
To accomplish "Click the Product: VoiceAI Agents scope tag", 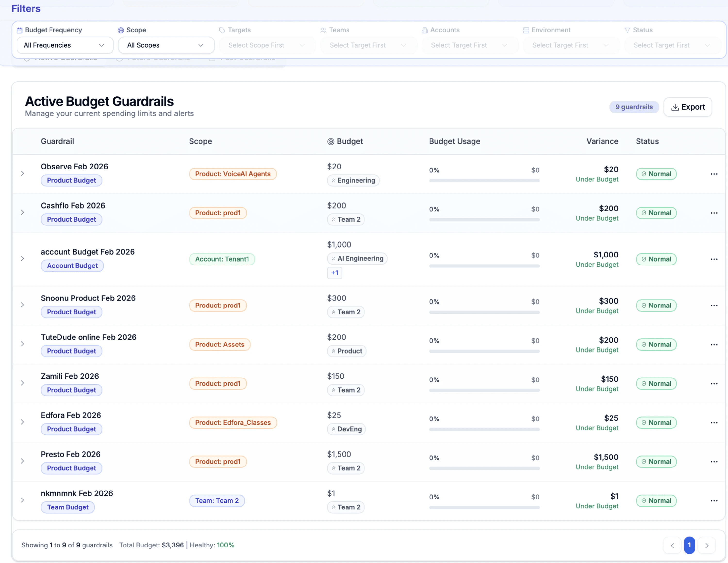I will (x=233, y=174).
